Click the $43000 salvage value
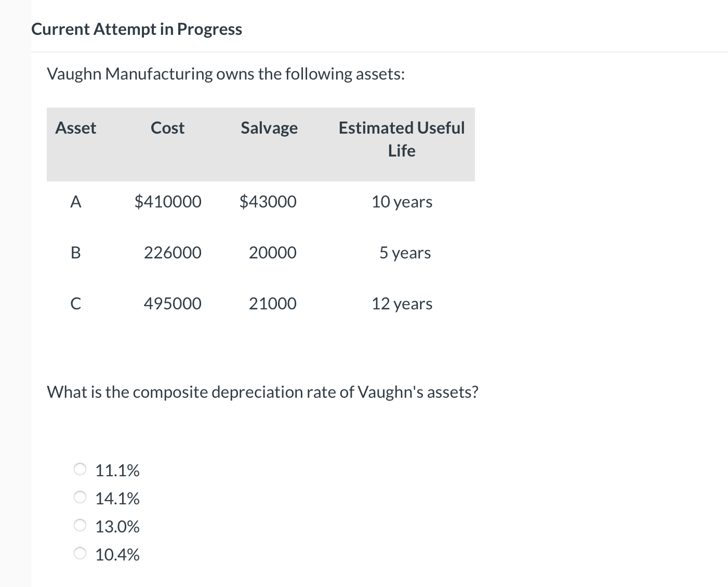The width and height of the screenshot is (728, 587). (x=269, y=202)
